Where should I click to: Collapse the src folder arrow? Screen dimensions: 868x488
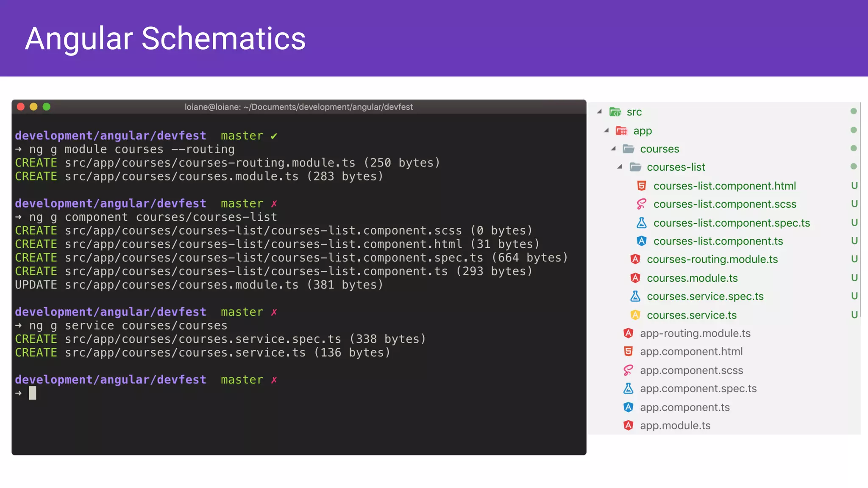click(599, 111)
